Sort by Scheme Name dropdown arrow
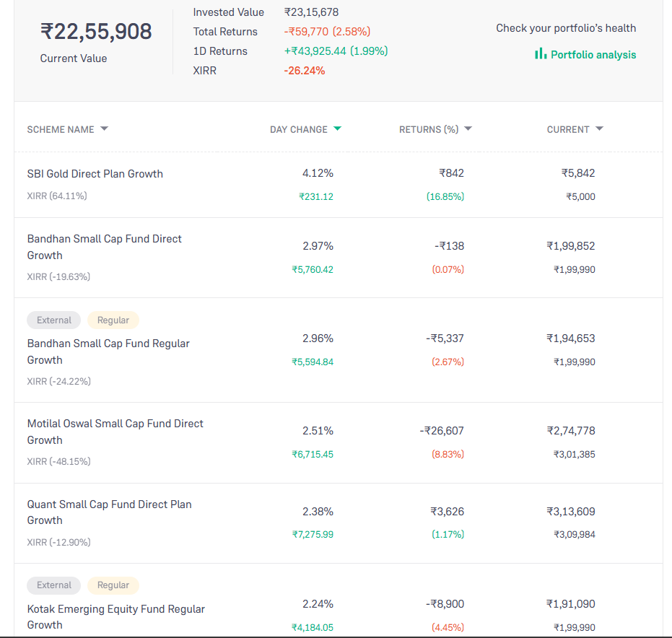Viewport: 672px width, 638px height. (104, 128)
